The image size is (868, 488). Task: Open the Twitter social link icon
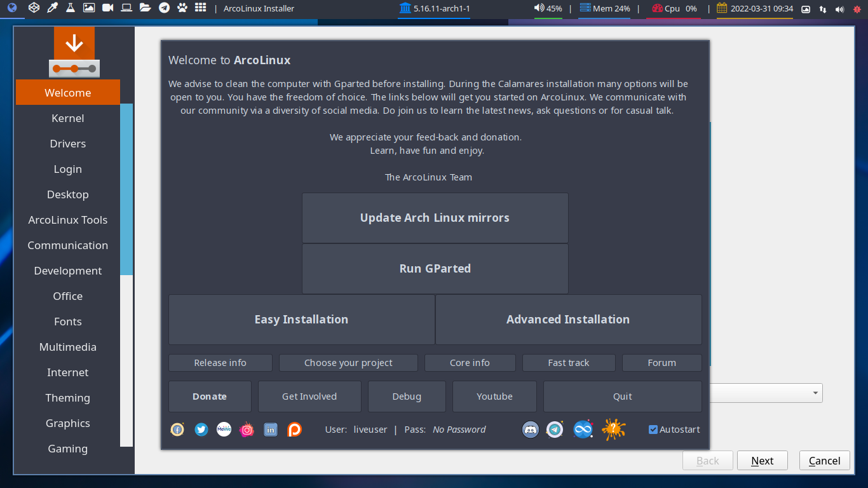[x=201, y=430]
